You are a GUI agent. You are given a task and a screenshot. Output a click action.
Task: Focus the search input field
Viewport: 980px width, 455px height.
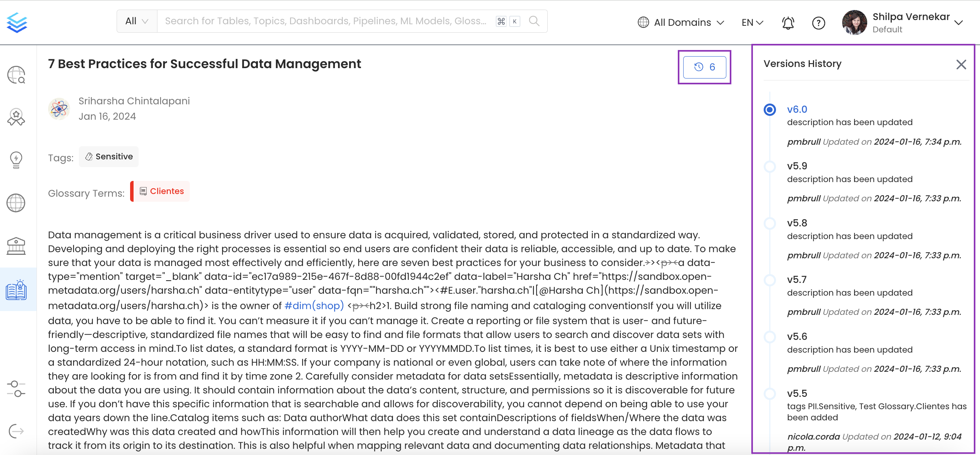tap(325, 21)
